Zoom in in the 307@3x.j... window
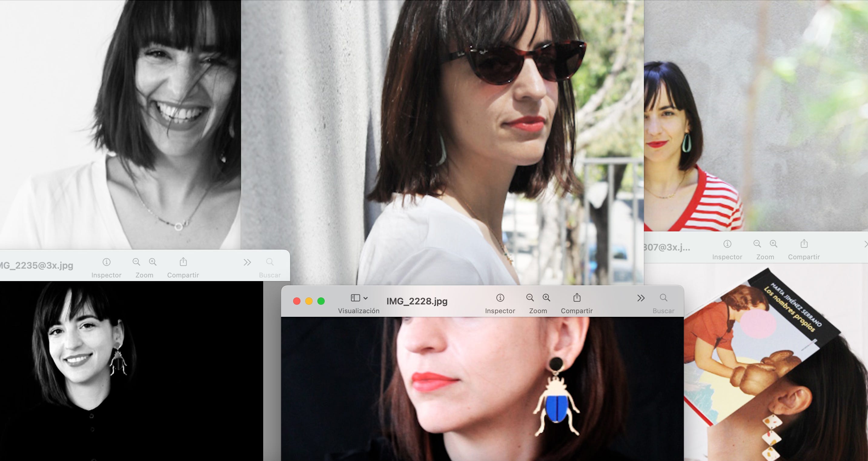The height and width of the screenshot is (461, 868). pyautogui.click(x=774, y=244)
